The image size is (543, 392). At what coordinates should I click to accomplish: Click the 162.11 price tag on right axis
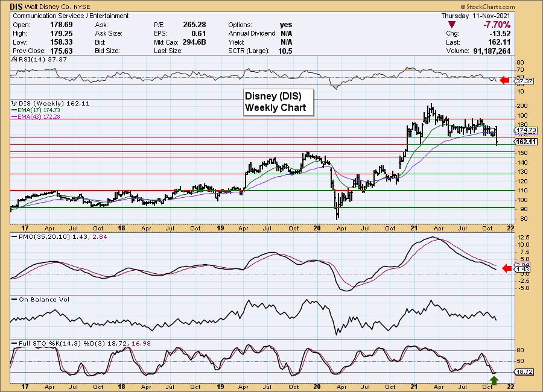point(526,142)
